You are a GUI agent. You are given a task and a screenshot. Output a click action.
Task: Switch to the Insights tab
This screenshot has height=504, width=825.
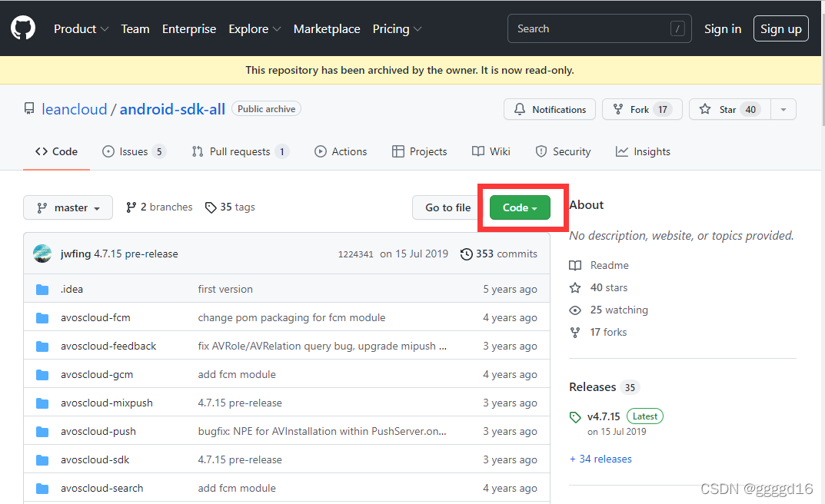[643, 151]
